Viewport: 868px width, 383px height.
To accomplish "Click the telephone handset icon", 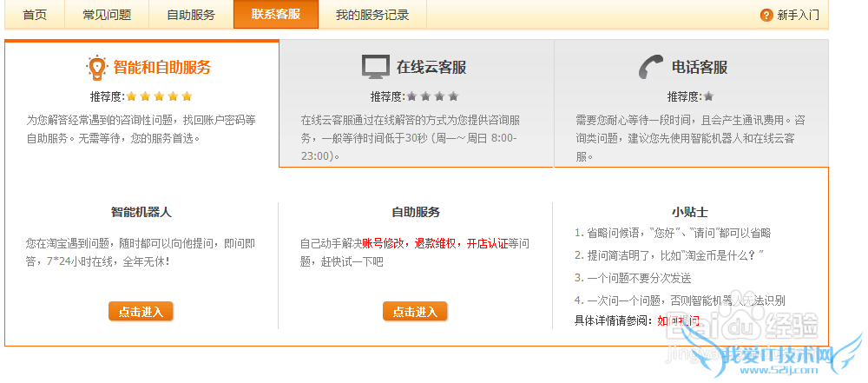I will click(651, 67).
